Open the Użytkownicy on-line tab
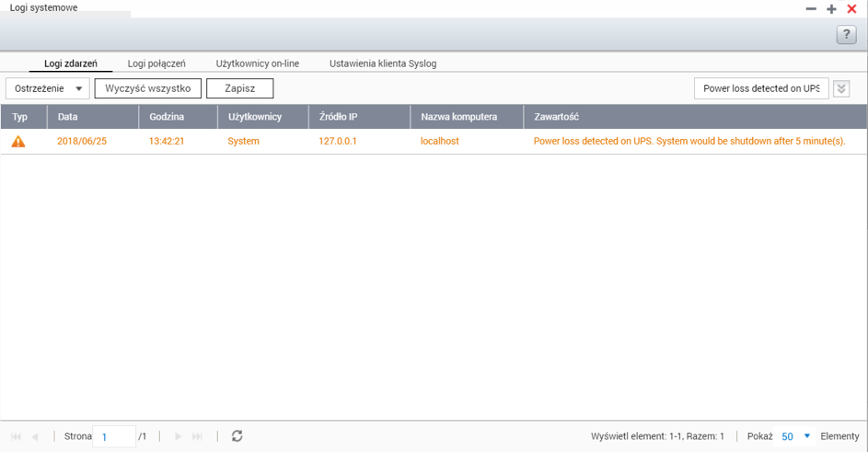The height and width of the screenshot is (452, 868). click(x=258, y=64)
